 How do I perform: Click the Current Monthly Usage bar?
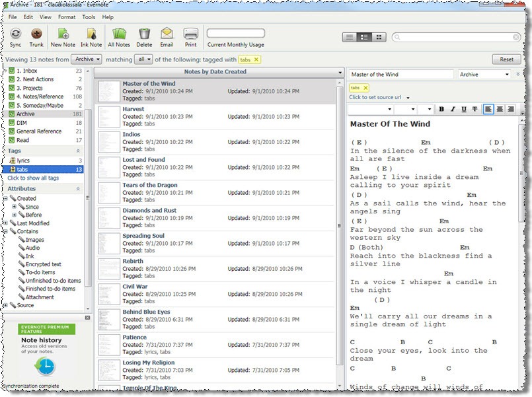click(x=236, y=34)
